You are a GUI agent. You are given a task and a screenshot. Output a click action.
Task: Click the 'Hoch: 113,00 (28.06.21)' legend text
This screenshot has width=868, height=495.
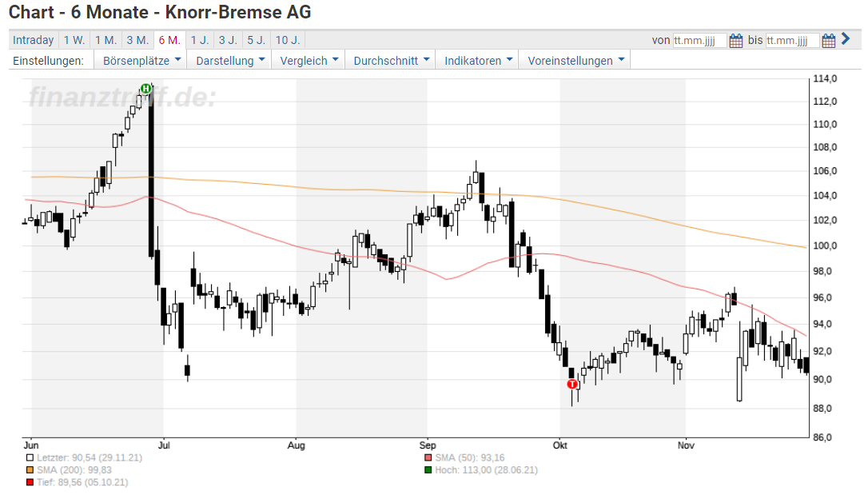[487, 470]
